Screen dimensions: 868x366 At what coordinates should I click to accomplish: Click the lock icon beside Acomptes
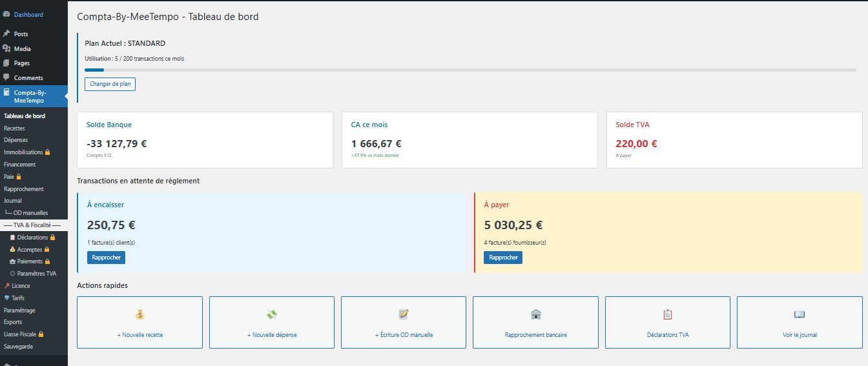click(x=46, y=250)
